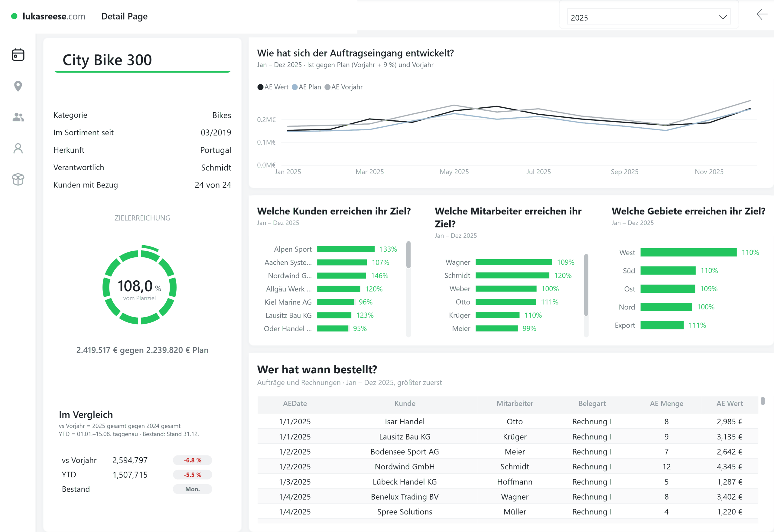Select the Alpen Sport bar
The image size is (774, 532).
coord(346,249)
